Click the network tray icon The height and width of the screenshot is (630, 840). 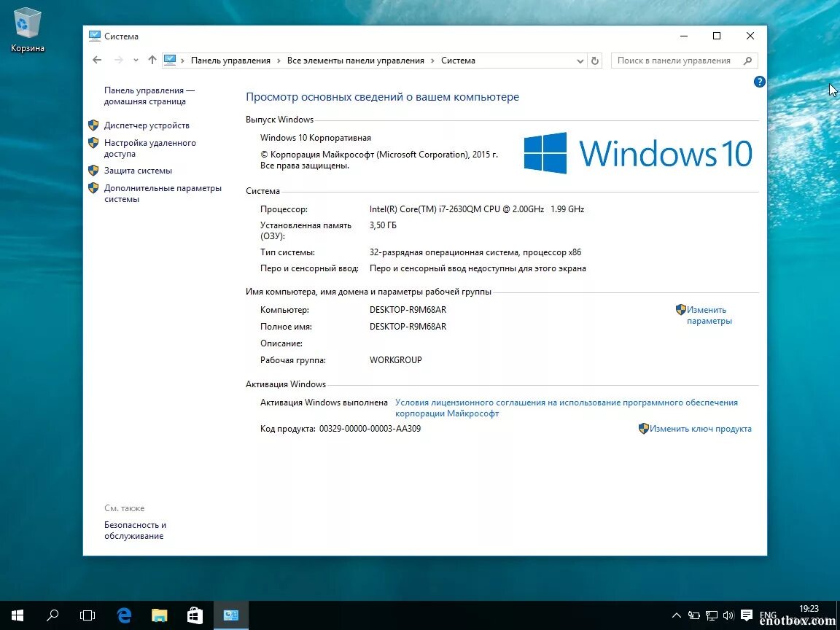[x=712, y=615]
